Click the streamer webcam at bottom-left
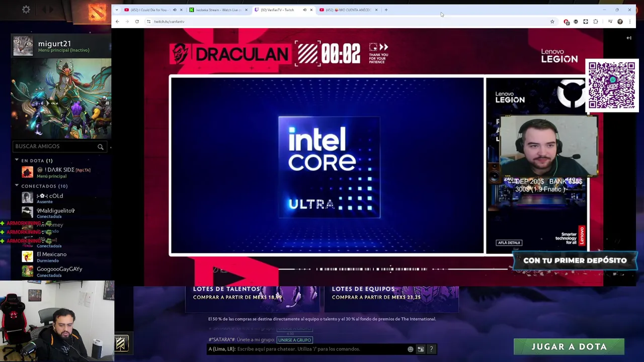644x362 pixels. 57,321
